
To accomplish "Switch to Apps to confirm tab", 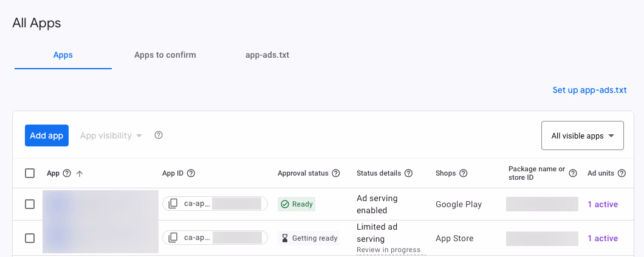I will click(x=165, y=55).
